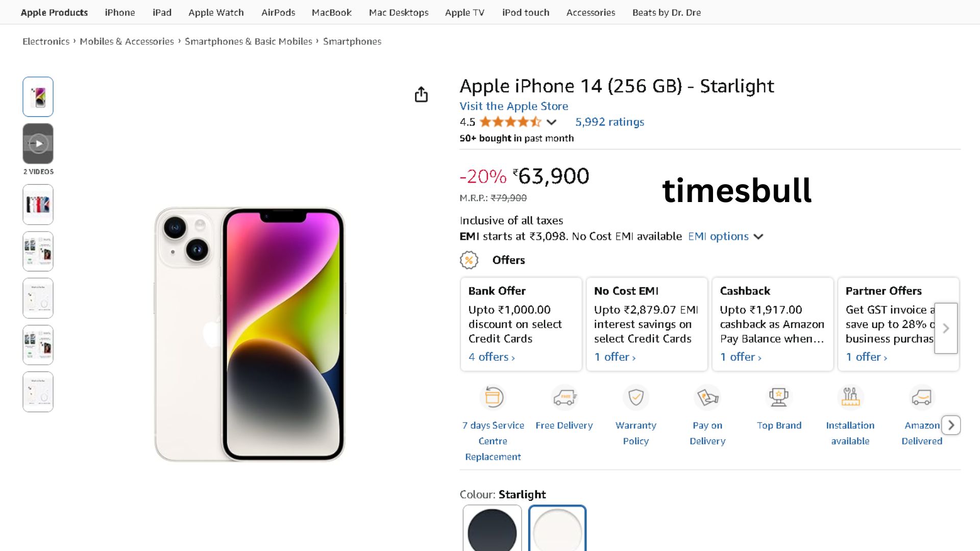Image resolution: width=980 pixels, height=551 pixels.
Task: Click the Installation available icon
Action: click(x=850, y=397)
